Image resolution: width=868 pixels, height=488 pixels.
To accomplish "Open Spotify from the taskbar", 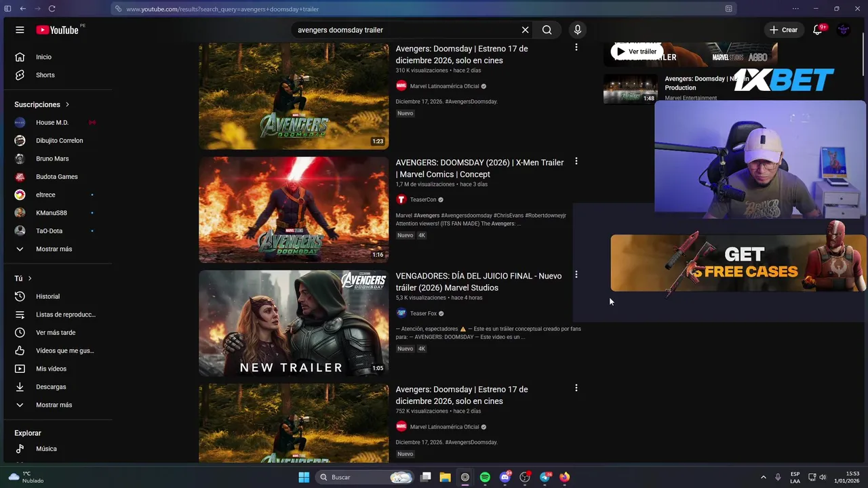I will coord(485,477).
